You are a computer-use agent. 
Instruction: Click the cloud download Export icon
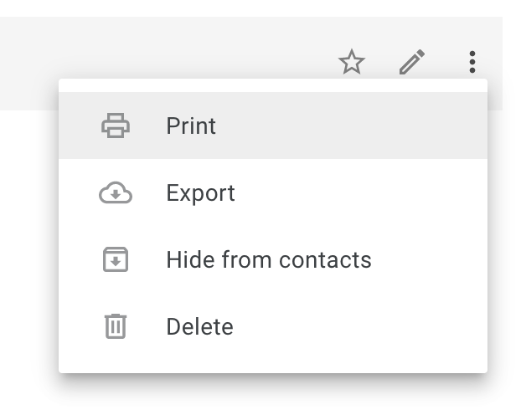(x=116, y=192)
